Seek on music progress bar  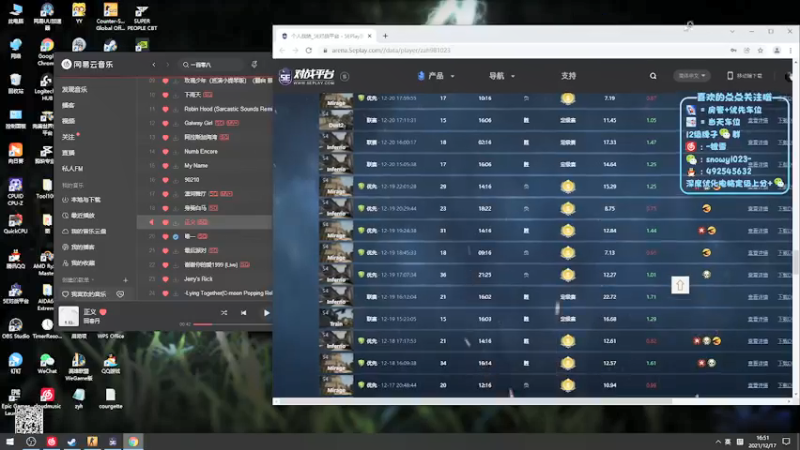pyautogui.click(x=232, y=324)
